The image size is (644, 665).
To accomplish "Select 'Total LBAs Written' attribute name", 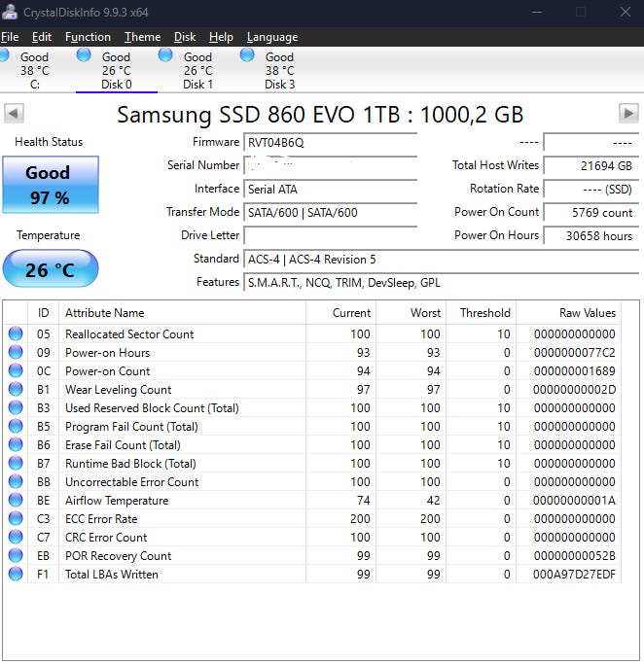I will click(112, 575).
